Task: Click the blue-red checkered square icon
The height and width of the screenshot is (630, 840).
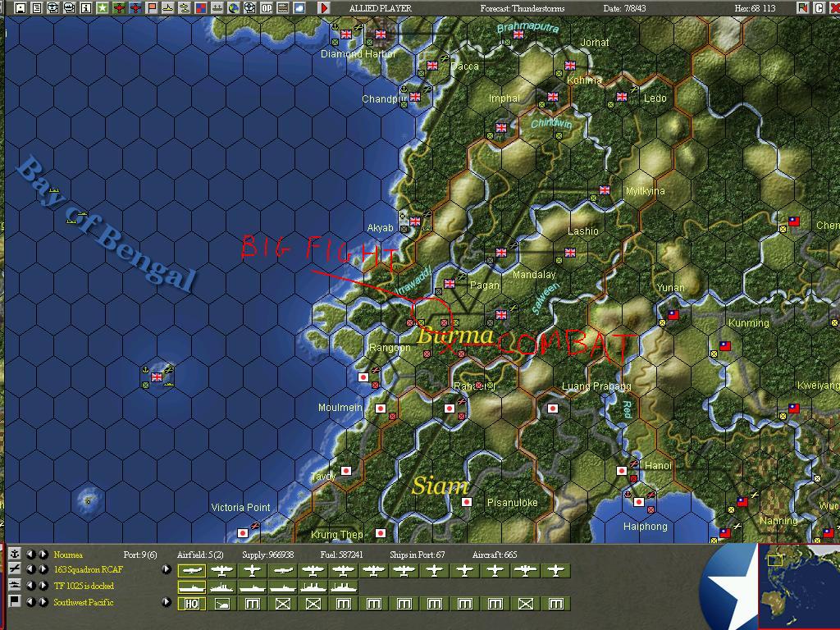Action: point(200,8)
